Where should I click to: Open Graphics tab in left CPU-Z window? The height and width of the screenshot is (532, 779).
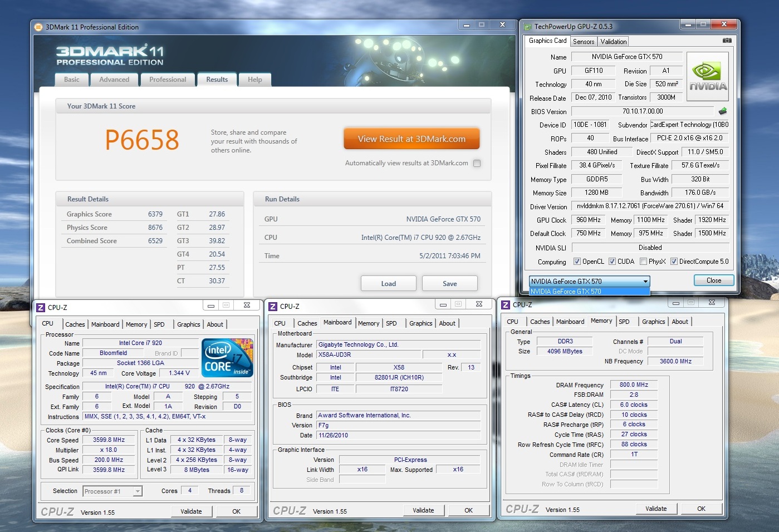[x=189, y=324]
